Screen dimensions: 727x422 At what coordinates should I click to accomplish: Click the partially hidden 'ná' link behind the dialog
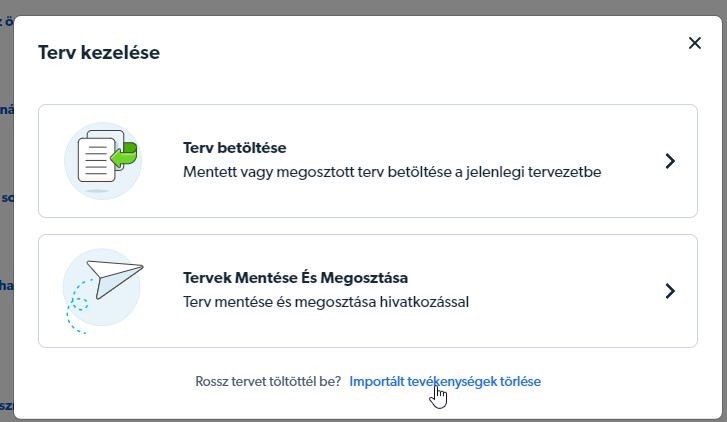click(6, 110)
